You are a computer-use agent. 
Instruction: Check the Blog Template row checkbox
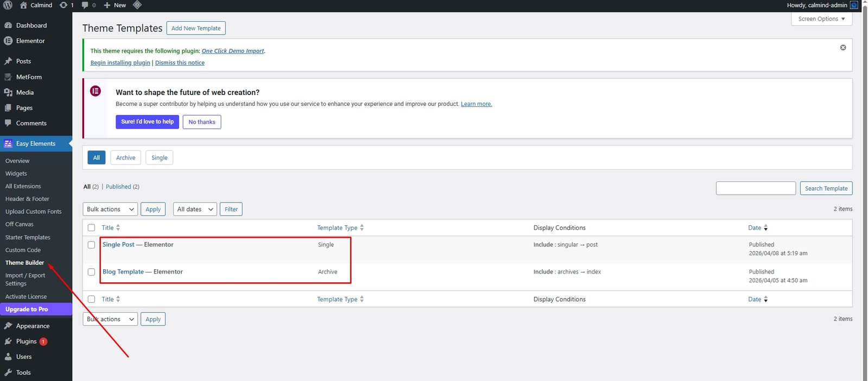click(91, 272)
